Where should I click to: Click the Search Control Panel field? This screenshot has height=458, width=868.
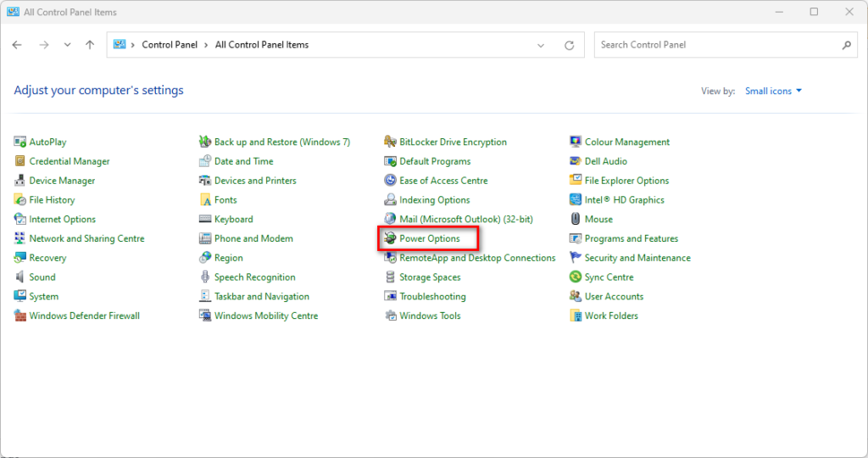coord(726,45)
